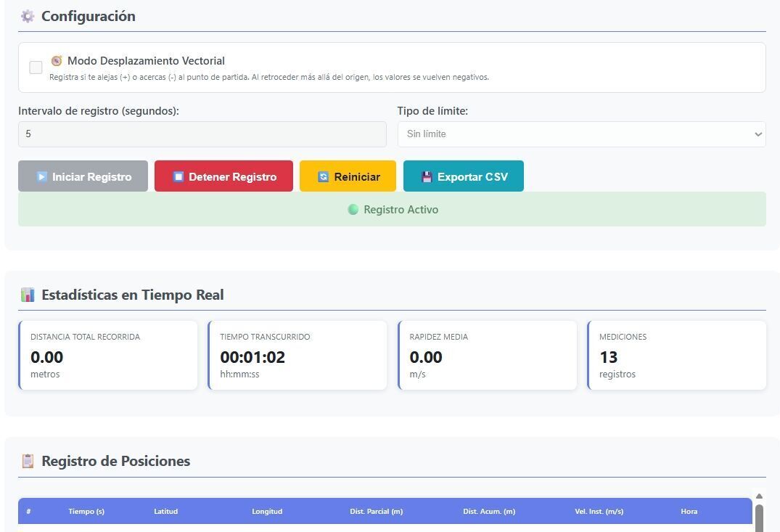Viewport: 780px width, 532px height.
Task: Click the Registro de Posiciones heading
Action: coord(116,461)
